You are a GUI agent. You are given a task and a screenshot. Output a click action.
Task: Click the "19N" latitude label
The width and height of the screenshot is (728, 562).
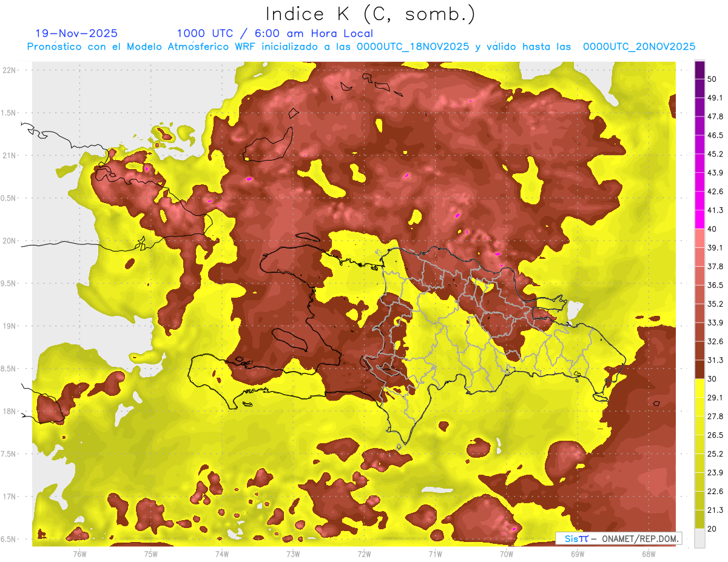[x=9, y=326]
